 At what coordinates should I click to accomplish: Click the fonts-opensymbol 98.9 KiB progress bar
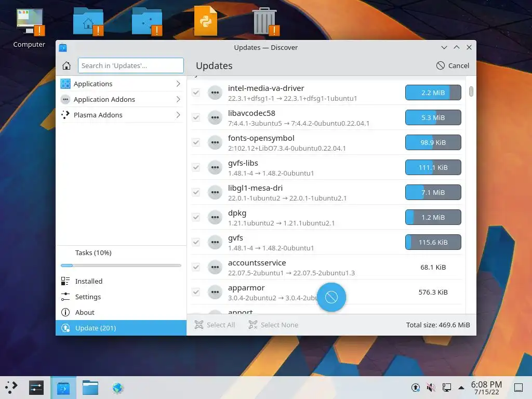[433, 142]
